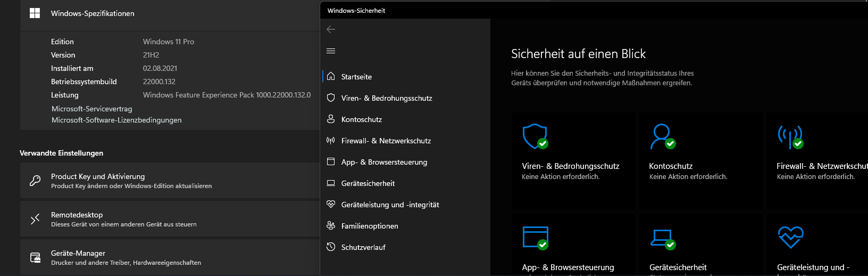868x276 pixels.
Task: Open the Geräteleistung und - card title
Action: click(813, 267)
